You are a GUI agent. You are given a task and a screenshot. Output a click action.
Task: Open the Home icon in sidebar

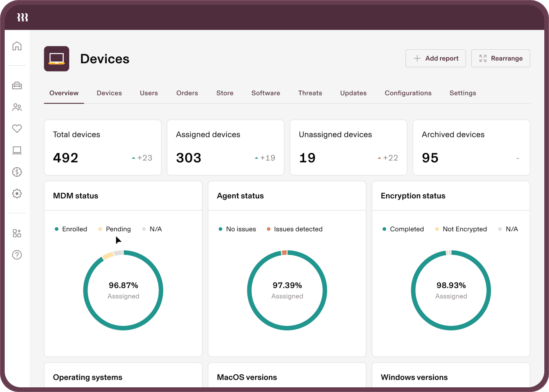[x=17, y=46]
